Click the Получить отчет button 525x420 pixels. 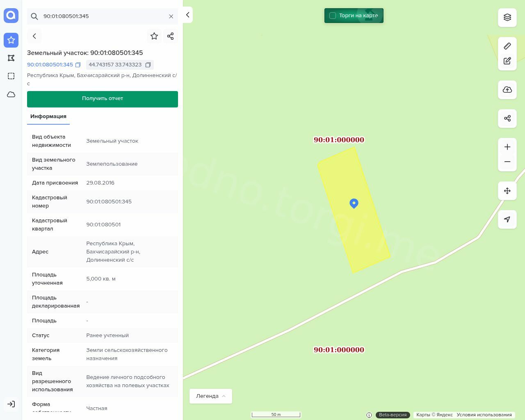coord(103,99)
